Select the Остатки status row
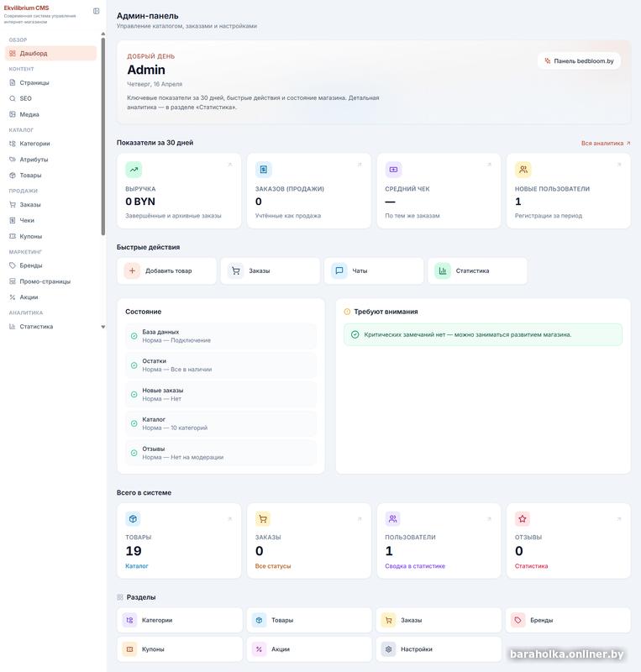The height and width of the screenshot is (672, 641). coord(221,365)
